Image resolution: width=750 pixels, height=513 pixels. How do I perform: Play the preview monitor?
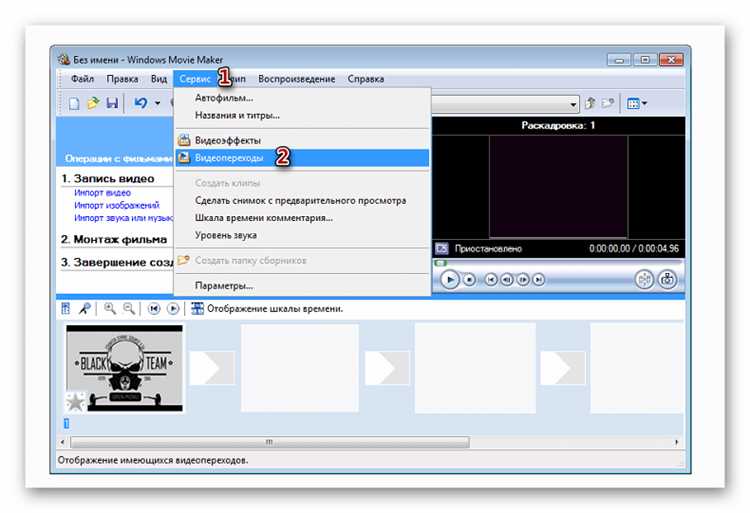[x=450, y=280]
